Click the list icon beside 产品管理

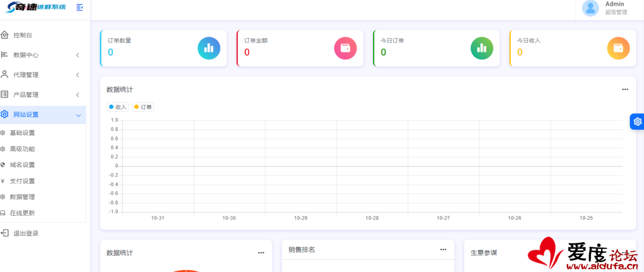pyautogui.click(x=4, y=94)
